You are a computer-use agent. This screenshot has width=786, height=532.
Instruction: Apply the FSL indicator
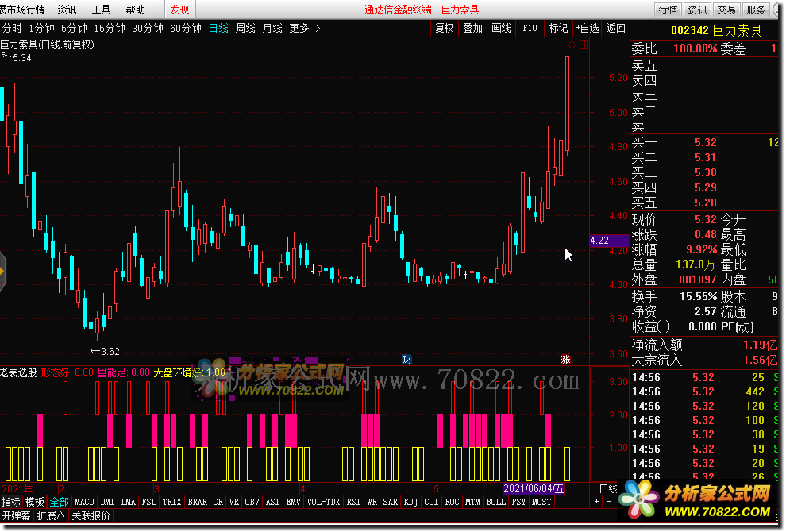149,502
